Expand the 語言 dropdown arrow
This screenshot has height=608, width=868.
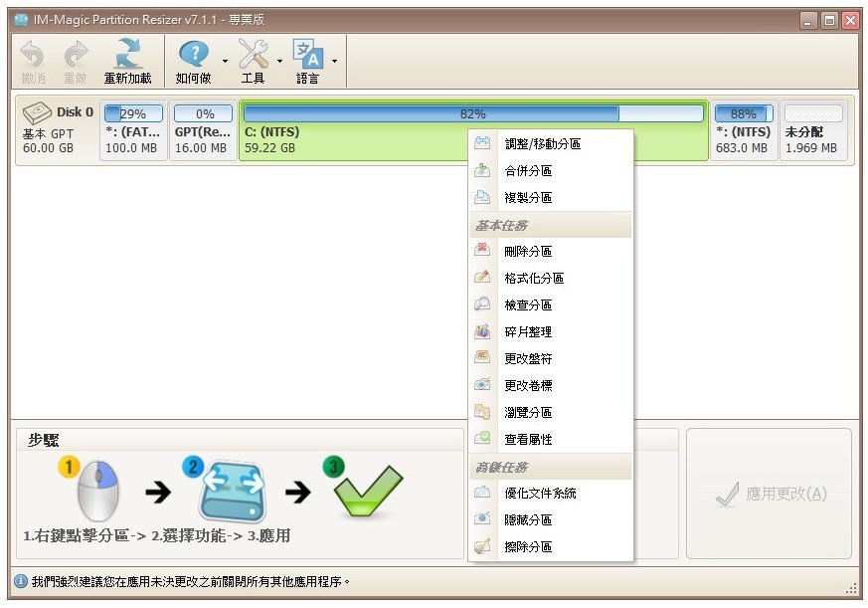pyautogui.click(x=334, y=61)
